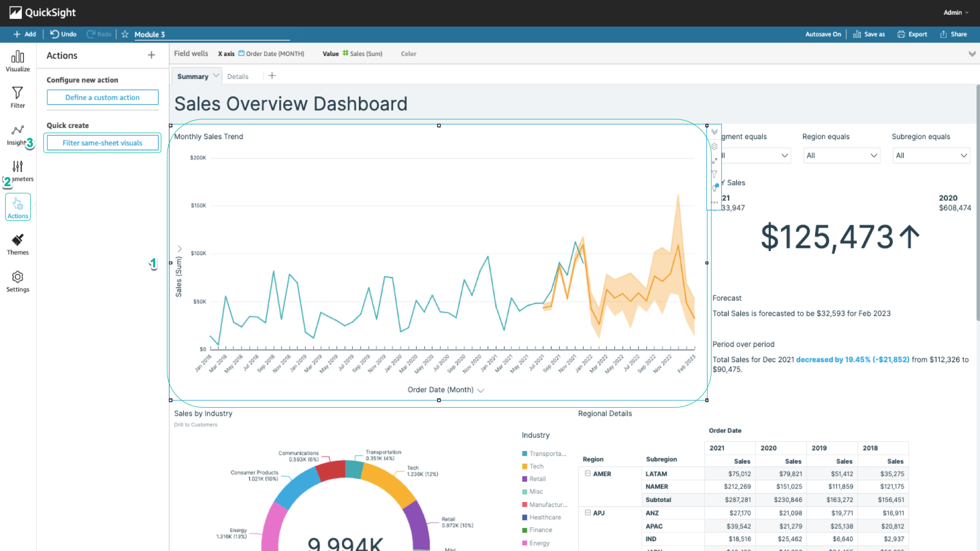Click the Redo button
This screenshot has height=551, width=980.
(x=99, y=34)
